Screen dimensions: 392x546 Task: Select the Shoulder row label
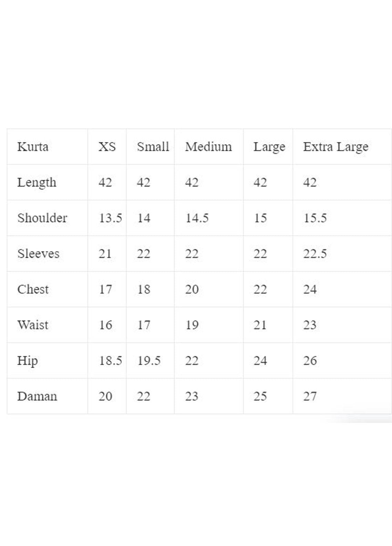pos(42,218)
